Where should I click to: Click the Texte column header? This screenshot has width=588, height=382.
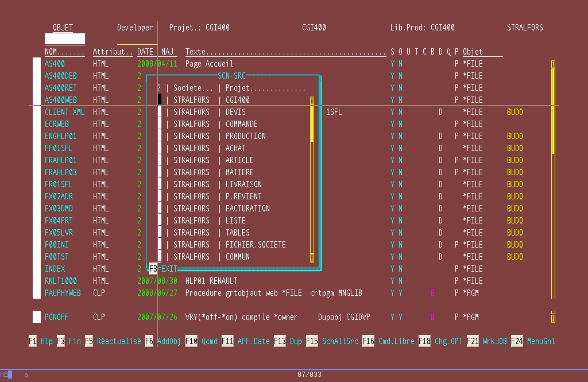pyautogui.click(x=285, y=52)
